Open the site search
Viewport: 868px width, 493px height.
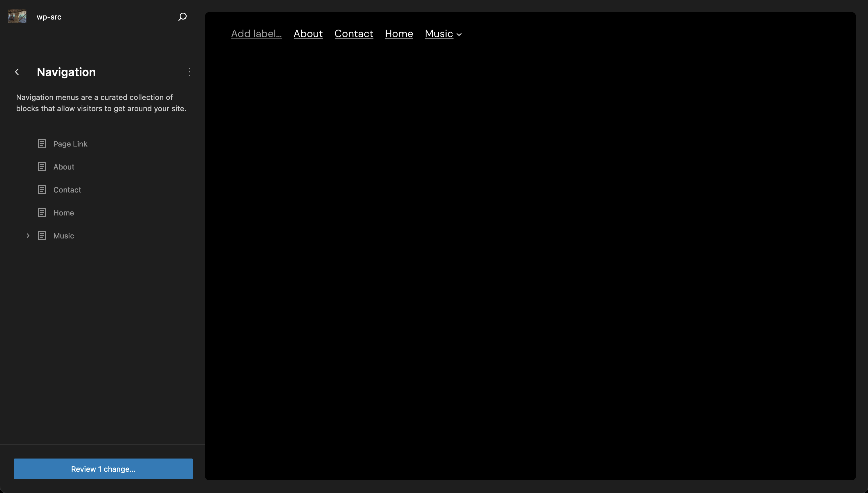pos(182,16)
